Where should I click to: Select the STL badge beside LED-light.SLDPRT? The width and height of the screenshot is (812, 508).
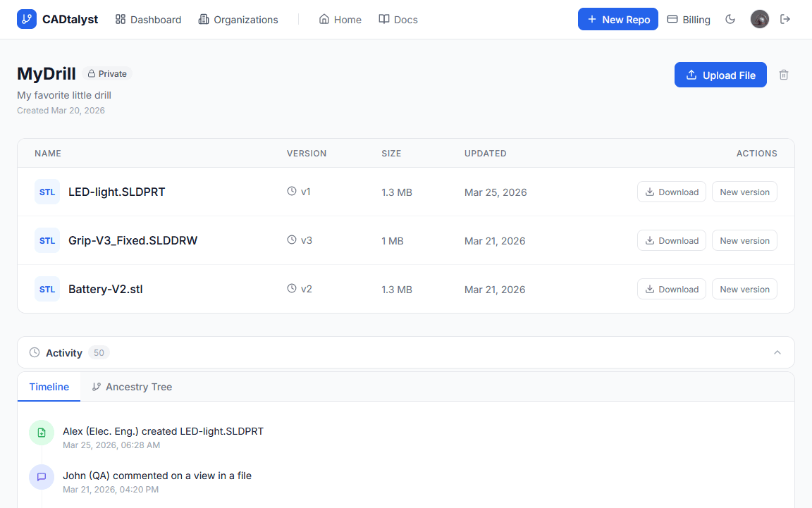(47, 192)
